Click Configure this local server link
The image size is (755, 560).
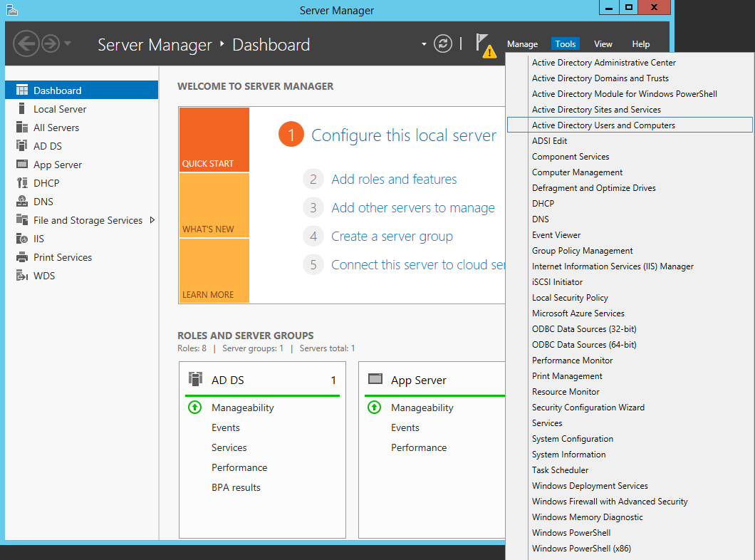click(404, 135)
